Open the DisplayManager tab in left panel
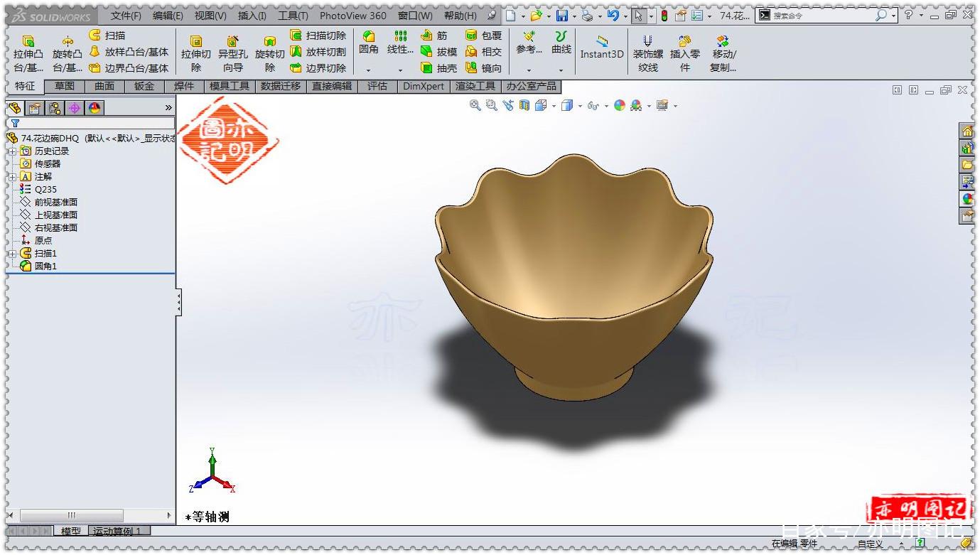This screenshot has width=980, height=555. pyautogui.click(x=95, y=108)
